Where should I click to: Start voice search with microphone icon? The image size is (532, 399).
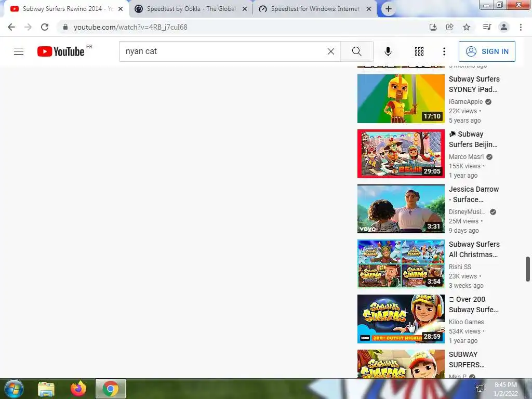[x=388, y=51]
